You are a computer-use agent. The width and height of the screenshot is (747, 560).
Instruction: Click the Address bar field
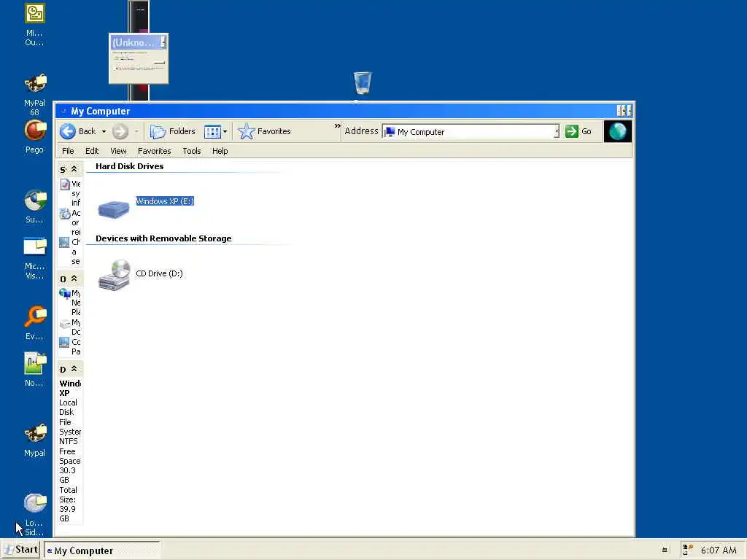(471, 132)
